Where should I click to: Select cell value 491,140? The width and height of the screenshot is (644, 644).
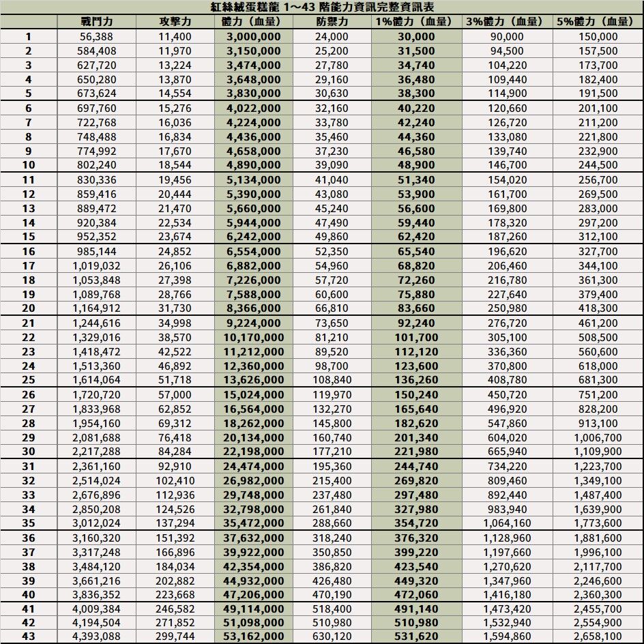[416, 609]
